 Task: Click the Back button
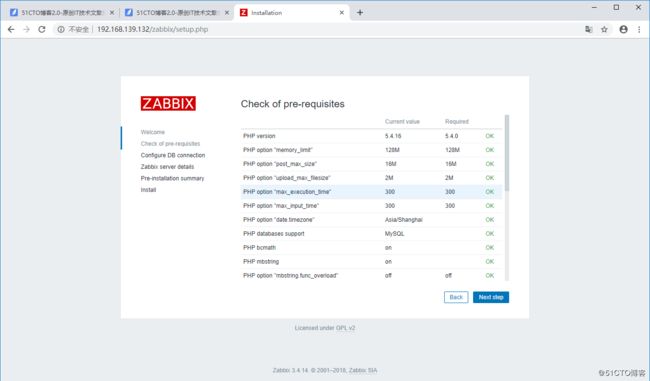tap(456, 297)
